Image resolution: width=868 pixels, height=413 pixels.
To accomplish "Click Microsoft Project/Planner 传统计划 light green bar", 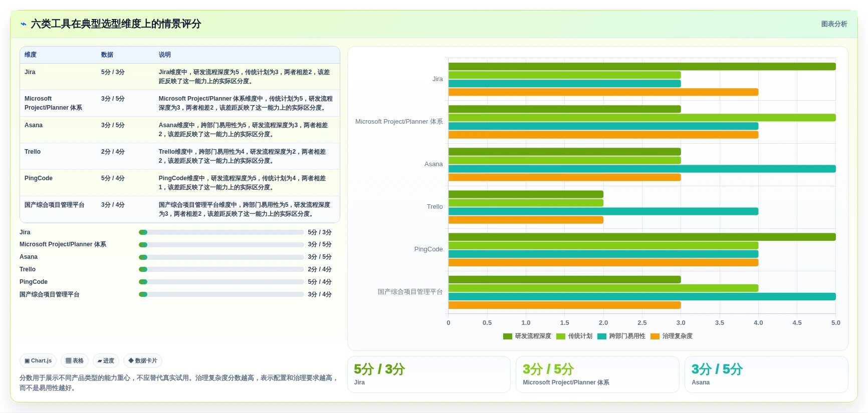I will coord(642,118).
